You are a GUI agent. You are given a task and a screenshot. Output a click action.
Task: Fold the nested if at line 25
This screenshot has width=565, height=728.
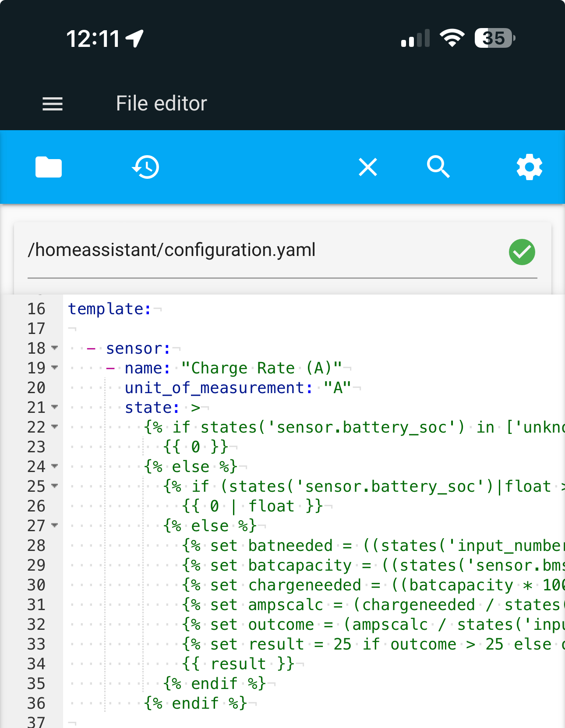[x=55, y=486]
